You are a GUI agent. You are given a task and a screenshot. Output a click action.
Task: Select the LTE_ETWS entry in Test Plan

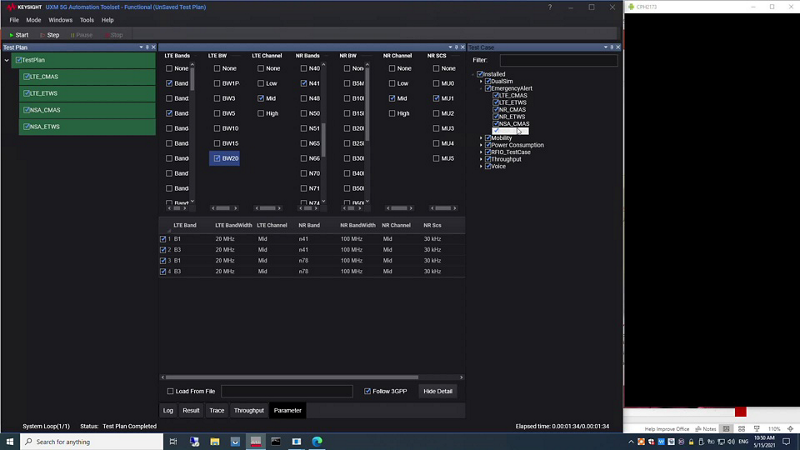point(87,93)
